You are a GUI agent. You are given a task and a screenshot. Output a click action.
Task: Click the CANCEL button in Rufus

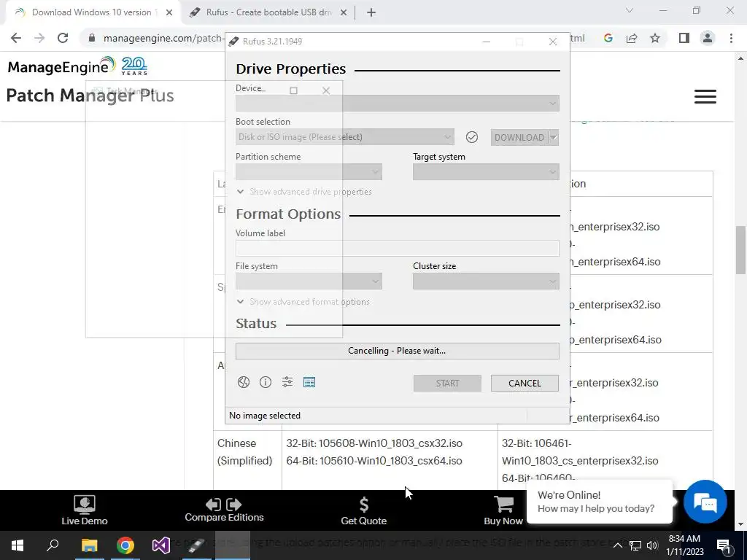[x=525, y=384]
